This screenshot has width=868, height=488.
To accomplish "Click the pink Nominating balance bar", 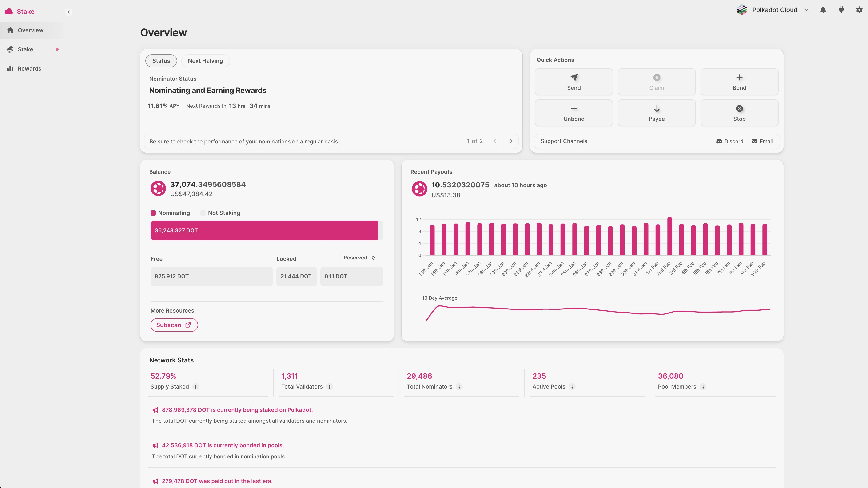I will (264, 230).
